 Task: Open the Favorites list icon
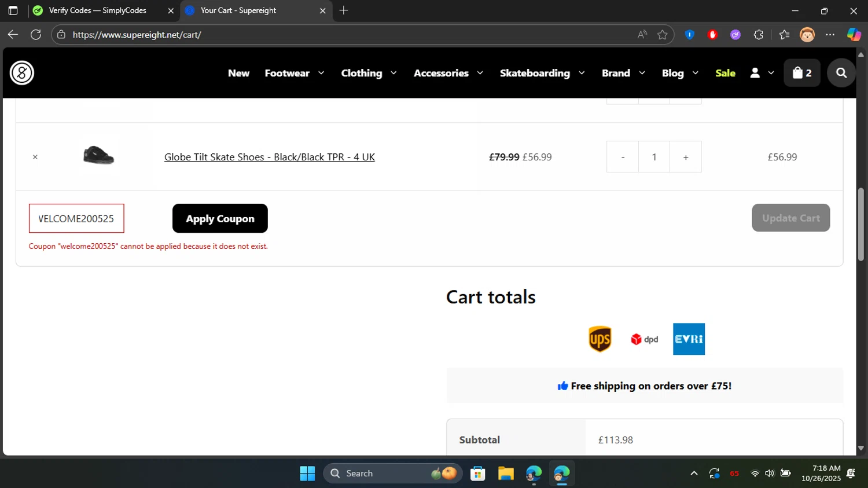point(784,35)
